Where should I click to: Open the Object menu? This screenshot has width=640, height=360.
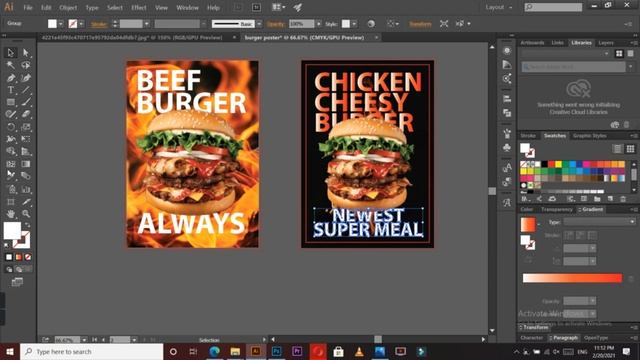pyautogui.click(x=68, y=7)
